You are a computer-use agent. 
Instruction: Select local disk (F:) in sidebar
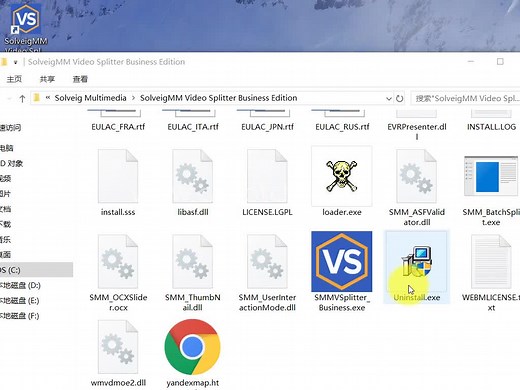(19, 316)
